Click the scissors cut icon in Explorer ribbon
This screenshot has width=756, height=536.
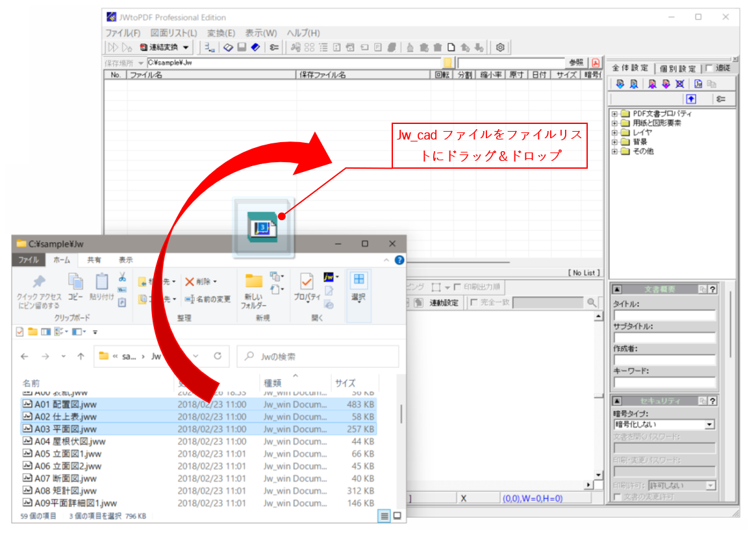(121, 277)
